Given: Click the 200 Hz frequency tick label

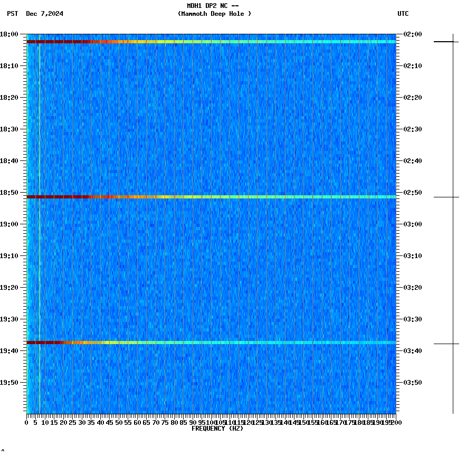Looking at the screenshot, I should click(396, 422).
